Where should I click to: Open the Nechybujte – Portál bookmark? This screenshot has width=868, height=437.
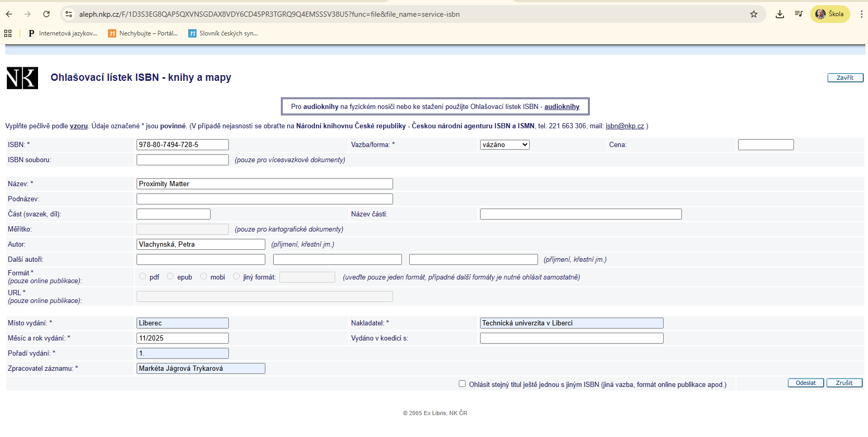[143, 33]
